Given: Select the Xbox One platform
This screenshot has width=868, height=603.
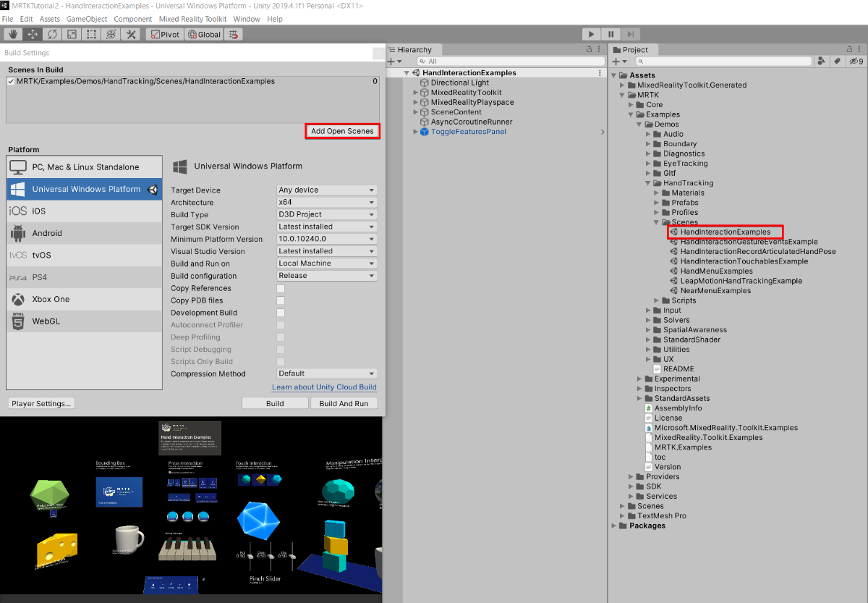Looking at the screenshot, I should [x=85, y=299].
